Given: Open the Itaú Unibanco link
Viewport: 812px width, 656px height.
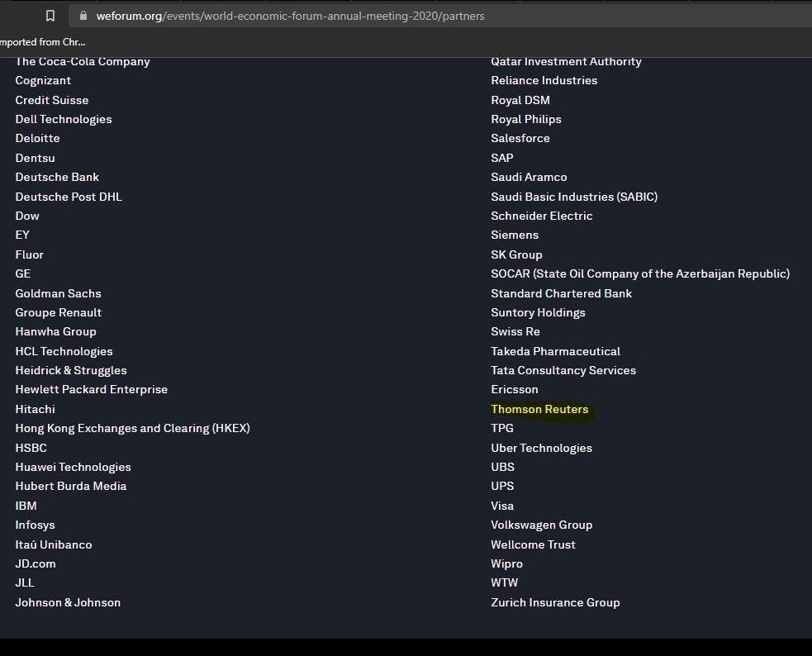Looking at the screenshot, I should [54, 544].
